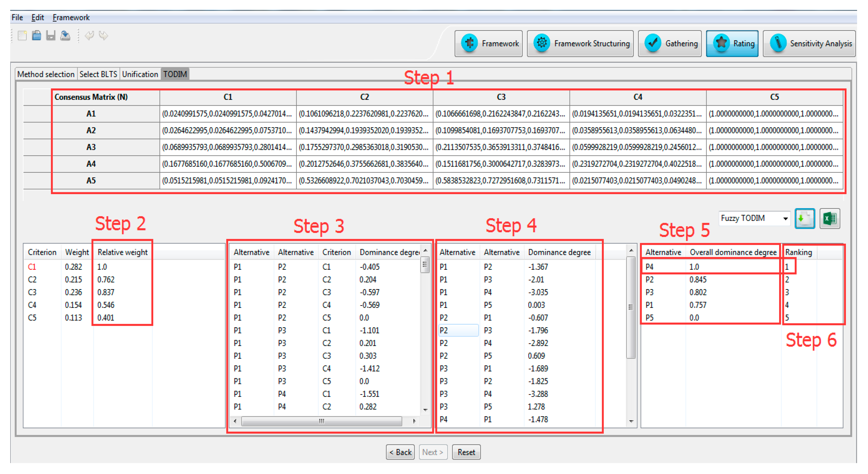Click the Save floppy disk icon
This screenshot has height=474, width=868.
point(51,35)
